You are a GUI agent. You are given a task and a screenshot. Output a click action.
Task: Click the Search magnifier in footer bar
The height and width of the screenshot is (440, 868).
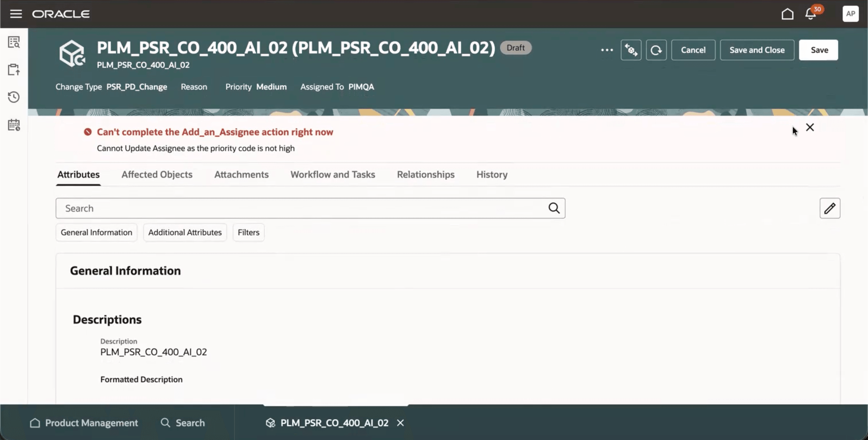[165, 423]
